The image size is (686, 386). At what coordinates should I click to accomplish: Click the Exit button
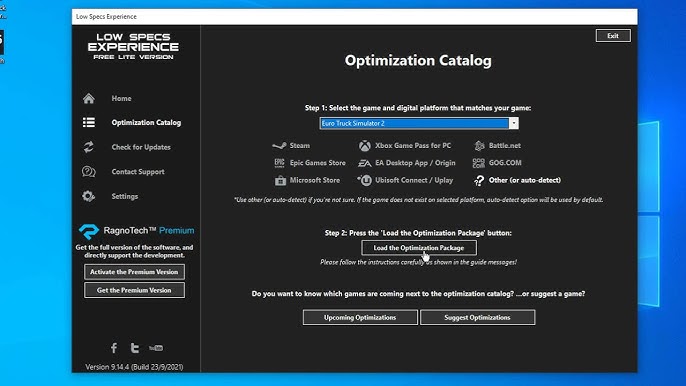point(613,36)
